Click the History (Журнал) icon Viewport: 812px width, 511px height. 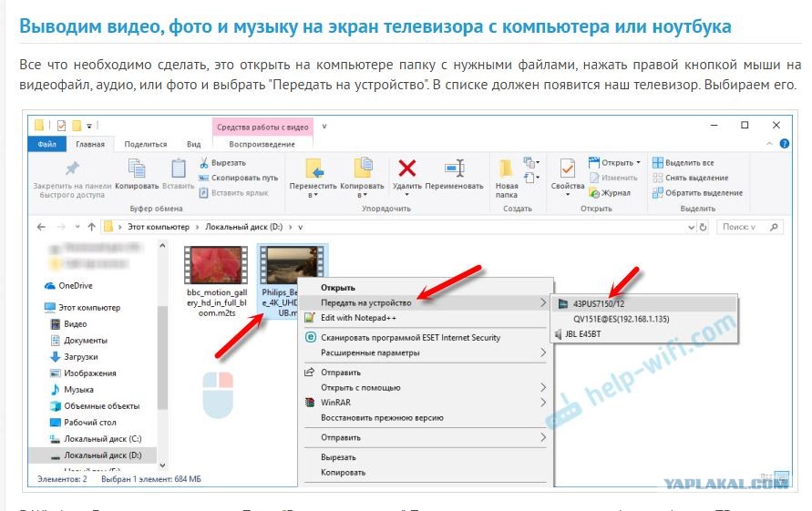(x=594, y=192)
